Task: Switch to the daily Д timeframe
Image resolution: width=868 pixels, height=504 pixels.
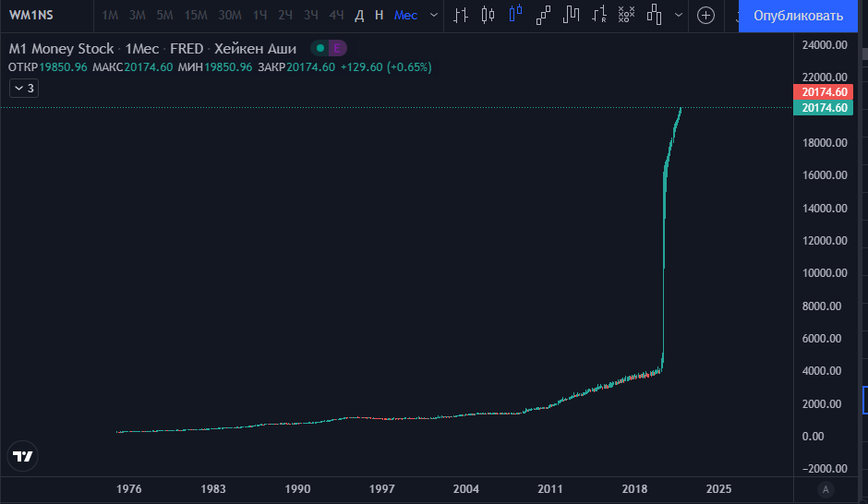Action: pyautogui.click(x=359, y=16)
